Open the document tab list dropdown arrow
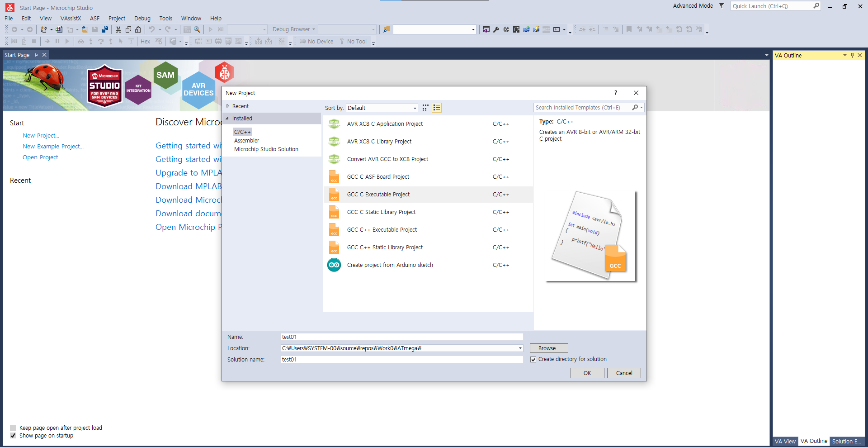Screen dimensions: 868x447 (766, 55)
